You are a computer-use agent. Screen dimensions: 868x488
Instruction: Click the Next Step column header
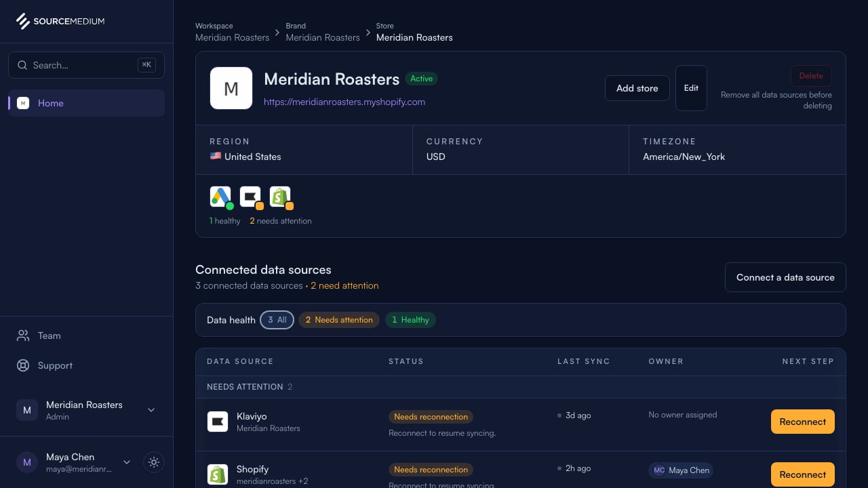coord(808,361)
